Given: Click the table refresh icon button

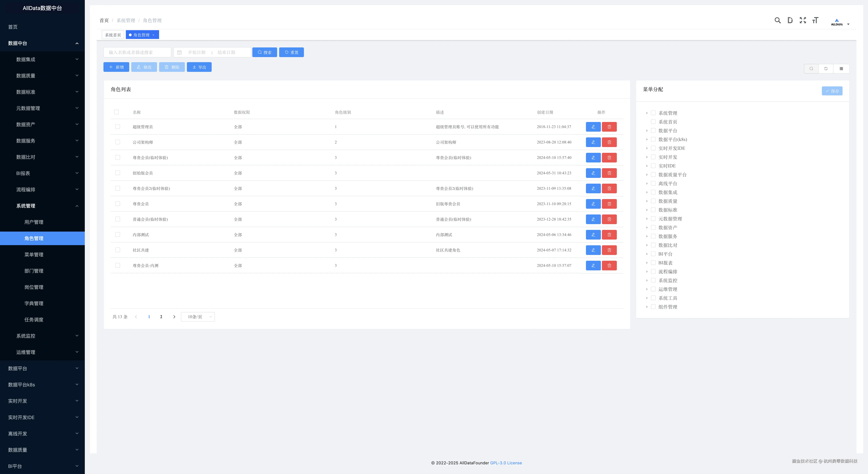Looking at the screenshot, I should pyautogui.click(x=826, y=69).
